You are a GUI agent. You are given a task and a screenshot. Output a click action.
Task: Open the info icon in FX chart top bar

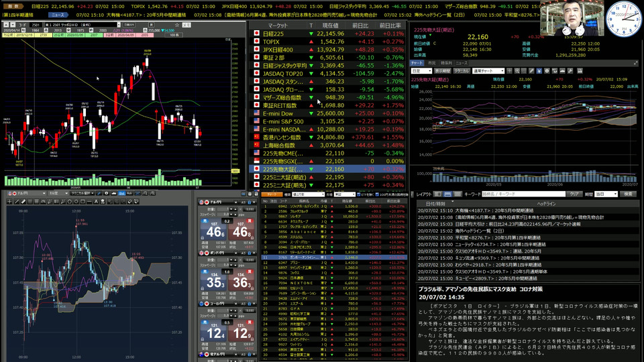[x=107, y=193]
